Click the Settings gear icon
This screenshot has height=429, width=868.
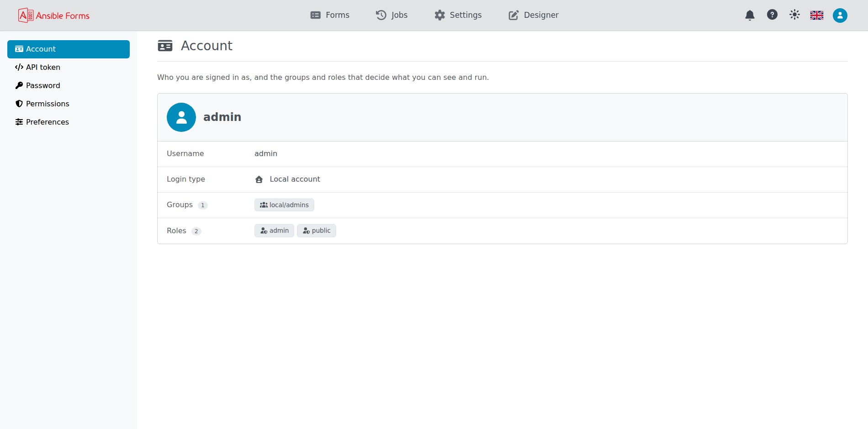click(439, 15)
